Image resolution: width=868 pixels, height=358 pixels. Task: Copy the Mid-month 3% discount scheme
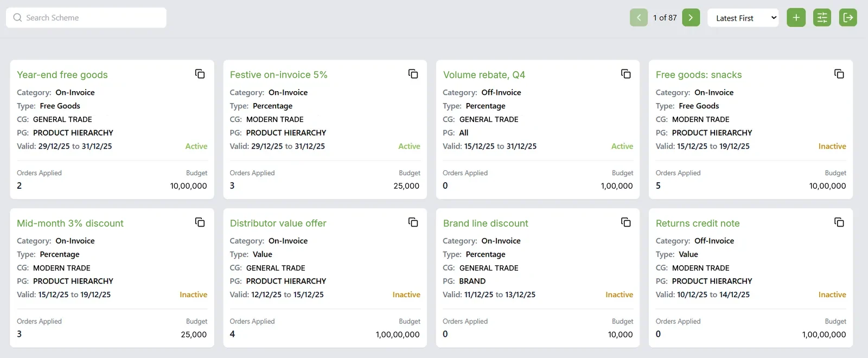tap(200, 222)
